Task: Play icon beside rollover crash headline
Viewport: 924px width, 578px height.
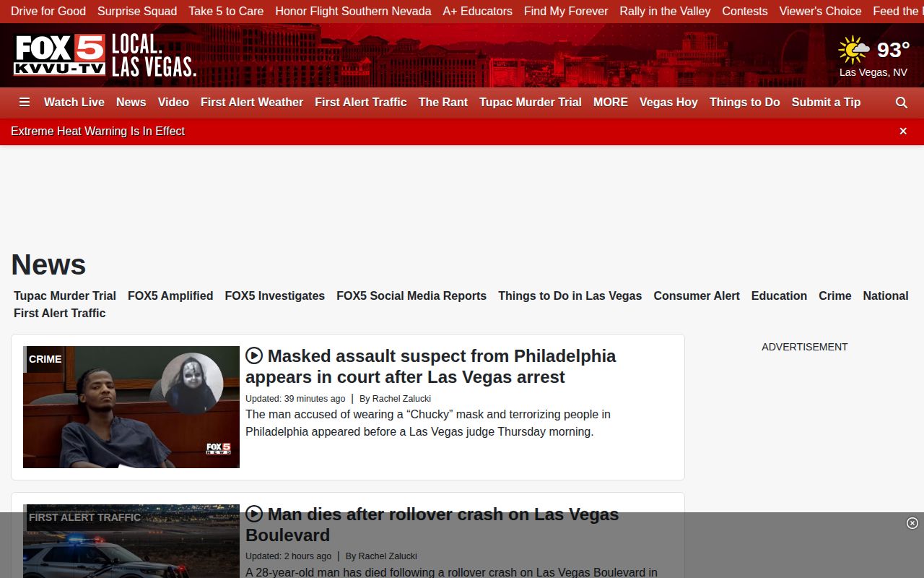Action: [254, 514]
